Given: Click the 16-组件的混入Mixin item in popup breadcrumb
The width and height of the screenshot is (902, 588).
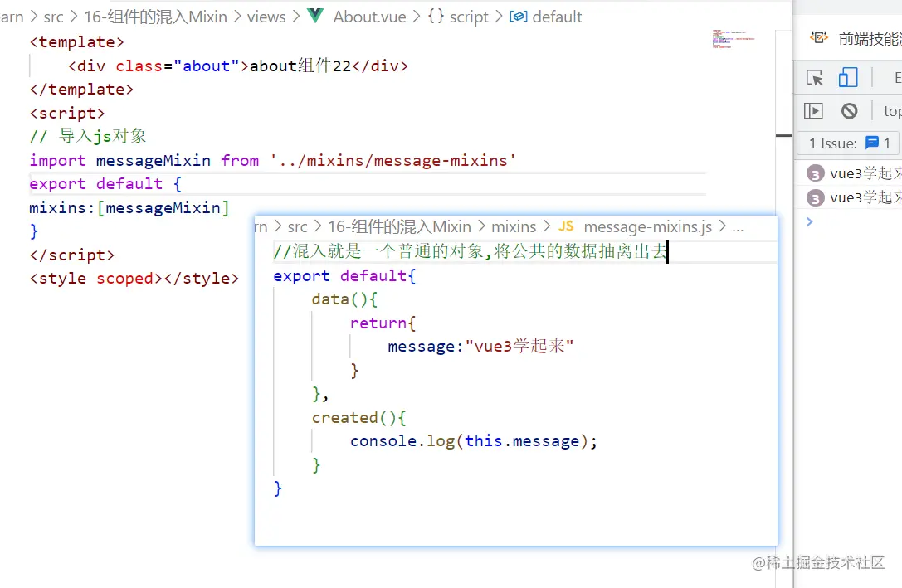Looking at the screenshot, I should coord(399,227).
